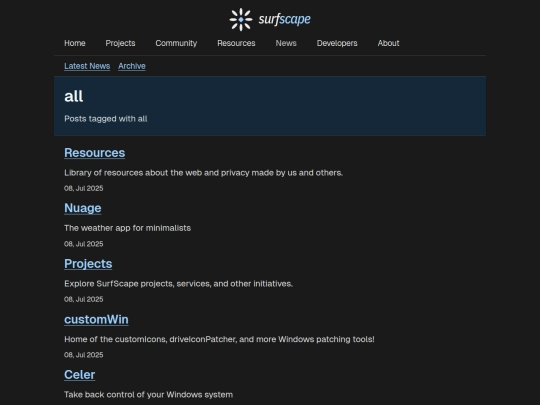Open the Home menu item
Screen dimensions: 540x405
coord(75,43)
